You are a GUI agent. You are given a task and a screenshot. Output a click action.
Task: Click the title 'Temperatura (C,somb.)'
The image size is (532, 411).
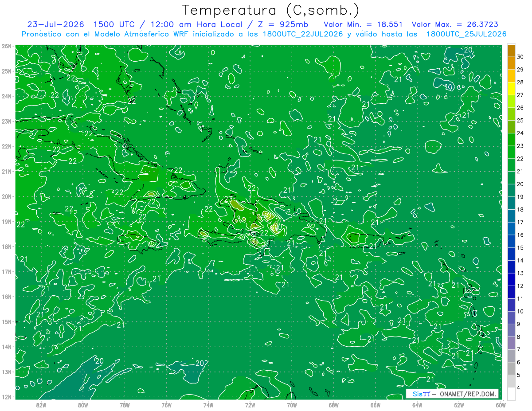point(271,10)
